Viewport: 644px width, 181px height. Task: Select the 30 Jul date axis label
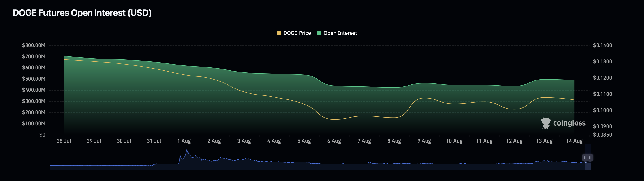pyautogui.click(x=124, y=141)
